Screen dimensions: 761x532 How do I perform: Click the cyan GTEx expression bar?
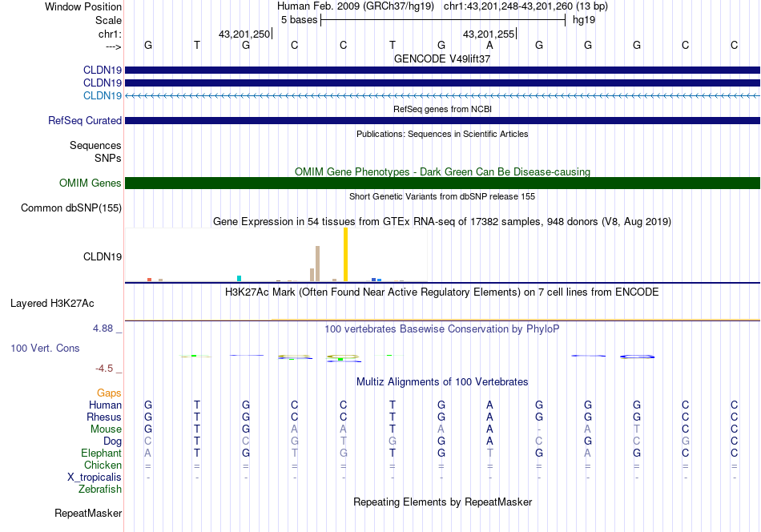point(239,278)
